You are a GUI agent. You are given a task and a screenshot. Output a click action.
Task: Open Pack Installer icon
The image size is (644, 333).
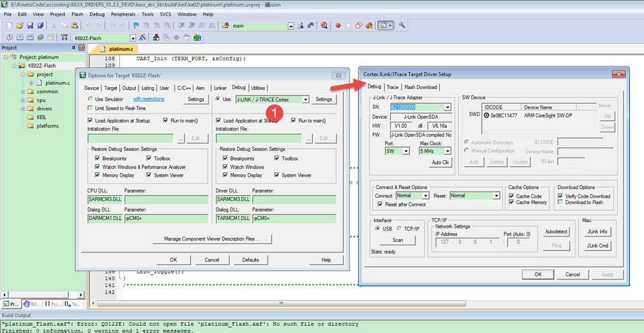click(197, 37)
